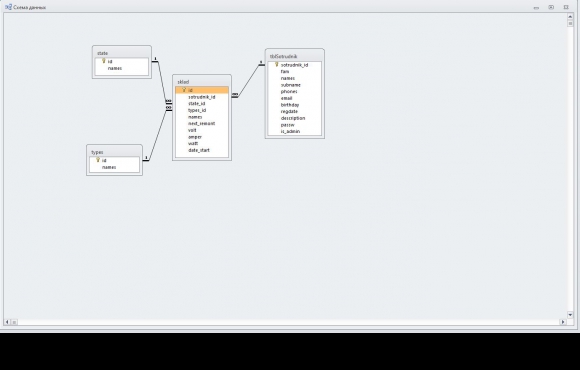Select the sotrudnik_id field in sklad table
The width and height of the screenshot is (580, 370).
(x=202, y=97)
